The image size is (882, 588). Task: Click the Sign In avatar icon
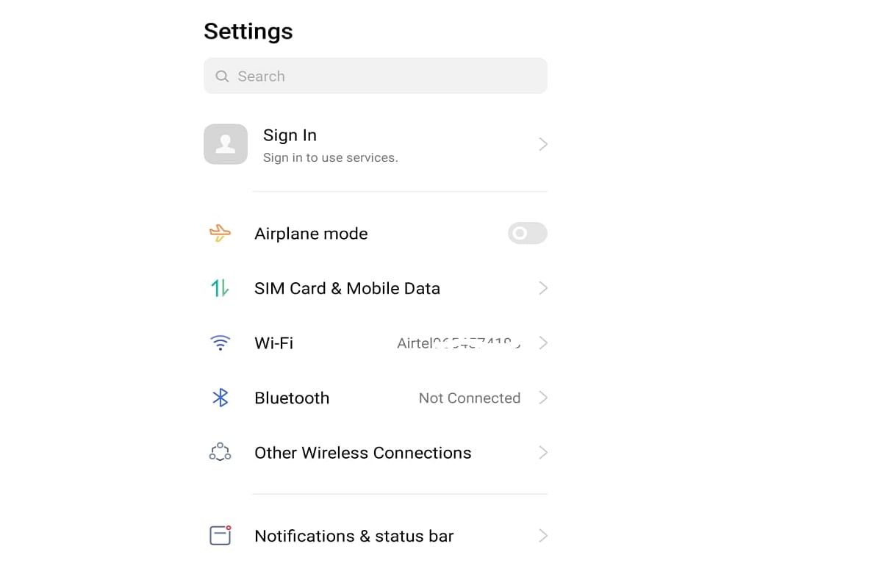(x=226, y=144)
